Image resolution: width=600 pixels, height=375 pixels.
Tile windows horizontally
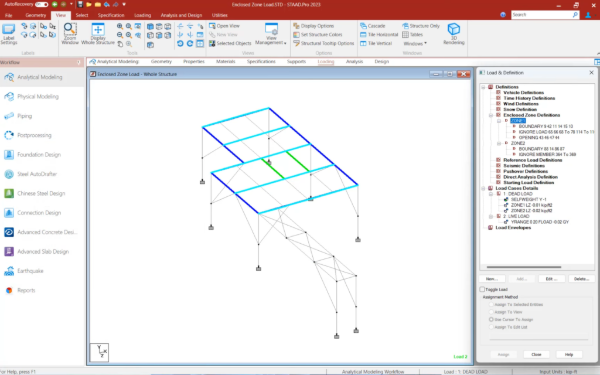click(x=379, y=34)
